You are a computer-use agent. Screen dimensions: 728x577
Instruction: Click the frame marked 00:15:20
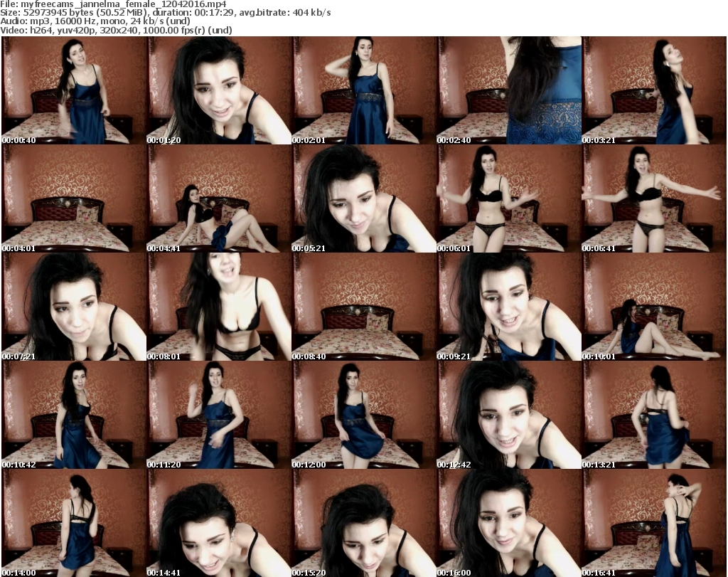(364, 523)
